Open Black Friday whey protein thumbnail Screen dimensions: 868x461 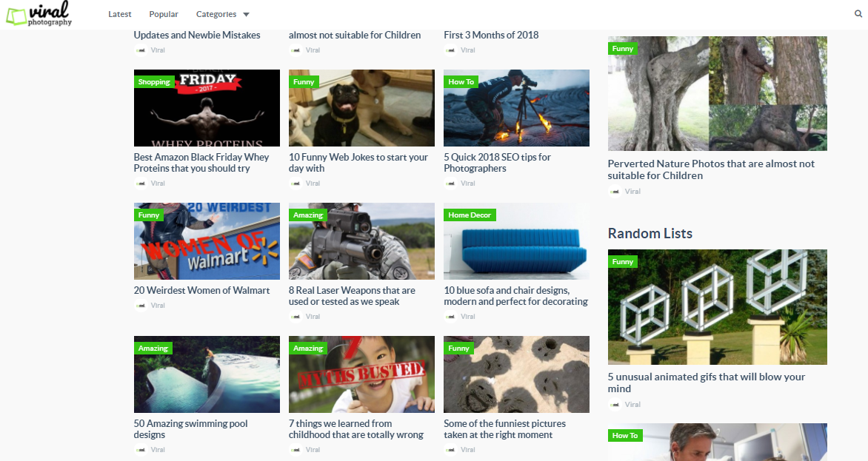(x=207, y=108)
